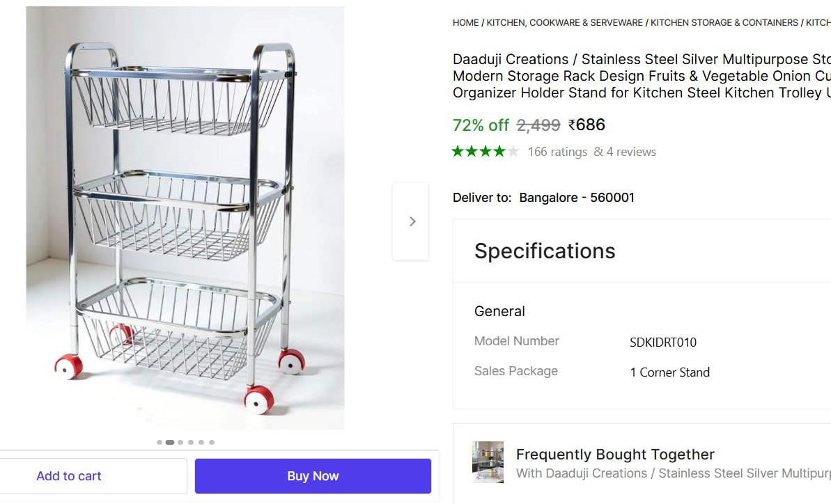The image size is (831, 504).
Task: Select the fifth image carousel dot
Action: tap(201, 442)
